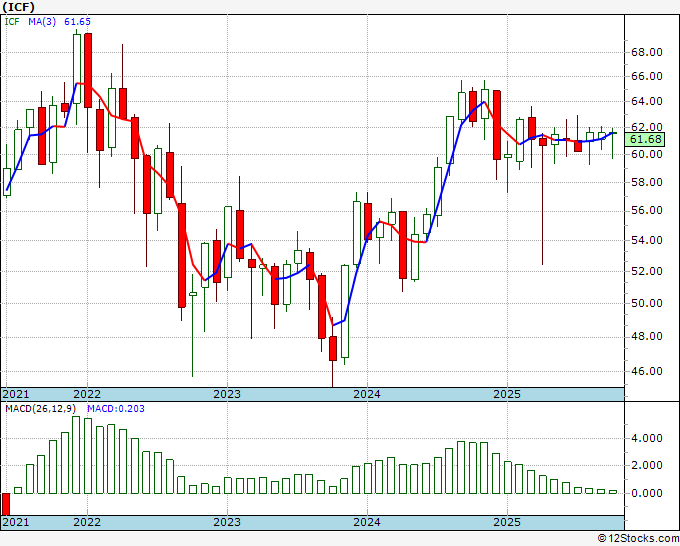This screenshot has height=546, width=680.
Task: Click the 64.00 price axis label
Action: (647, 101)
